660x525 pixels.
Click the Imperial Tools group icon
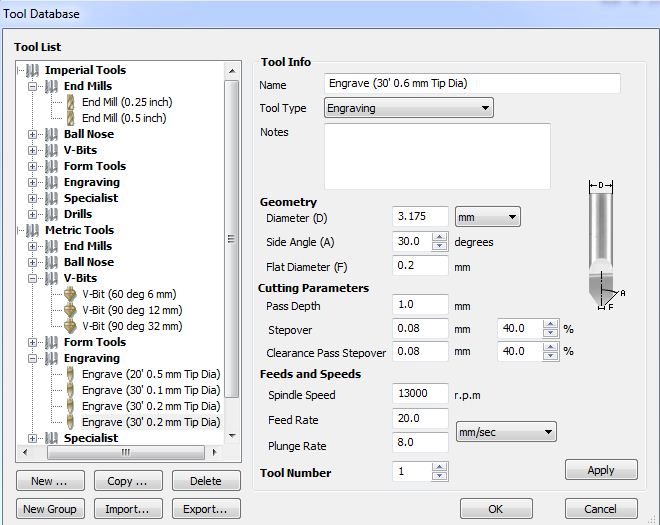32,70
